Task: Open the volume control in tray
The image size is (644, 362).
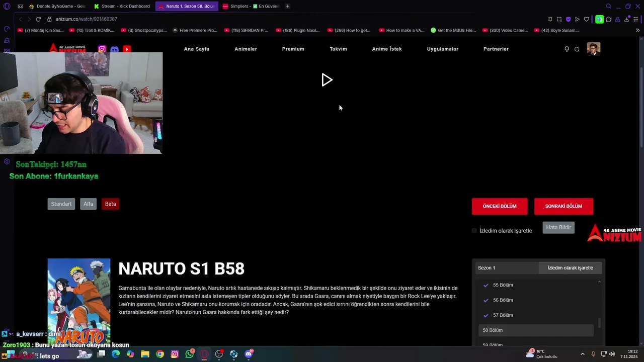Action: [612, 354]
